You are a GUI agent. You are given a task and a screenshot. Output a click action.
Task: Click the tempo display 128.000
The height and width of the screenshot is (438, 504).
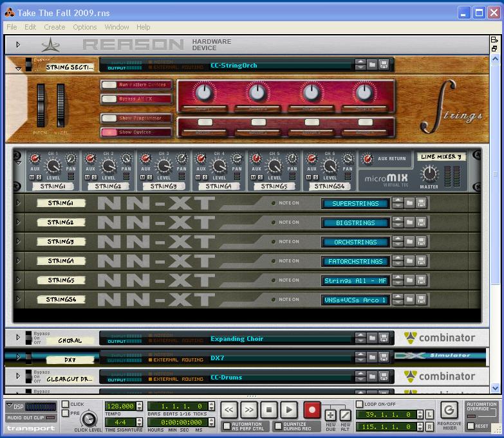pyautogui.click(x=120, y=406)
